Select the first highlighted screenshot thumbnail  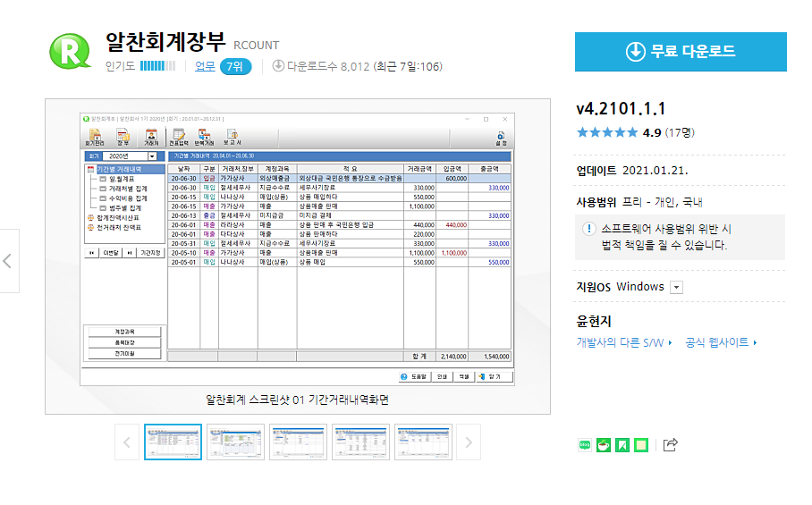pos(173,442)
